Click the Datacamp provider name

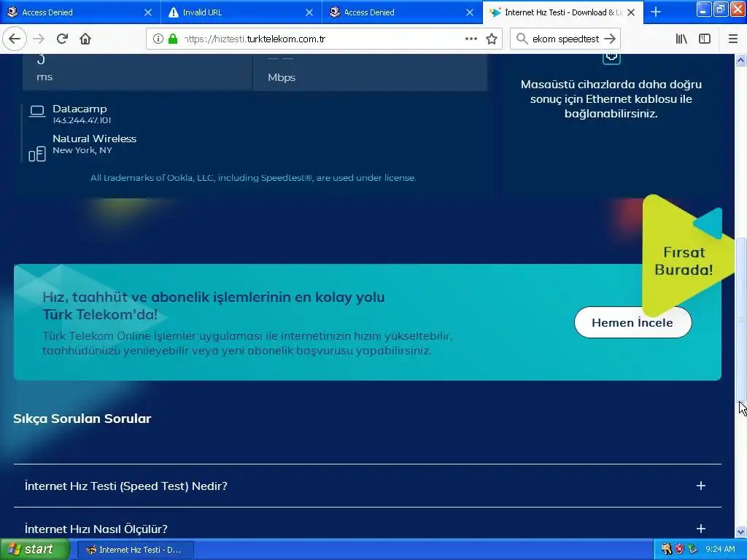[x=80, y=109]
